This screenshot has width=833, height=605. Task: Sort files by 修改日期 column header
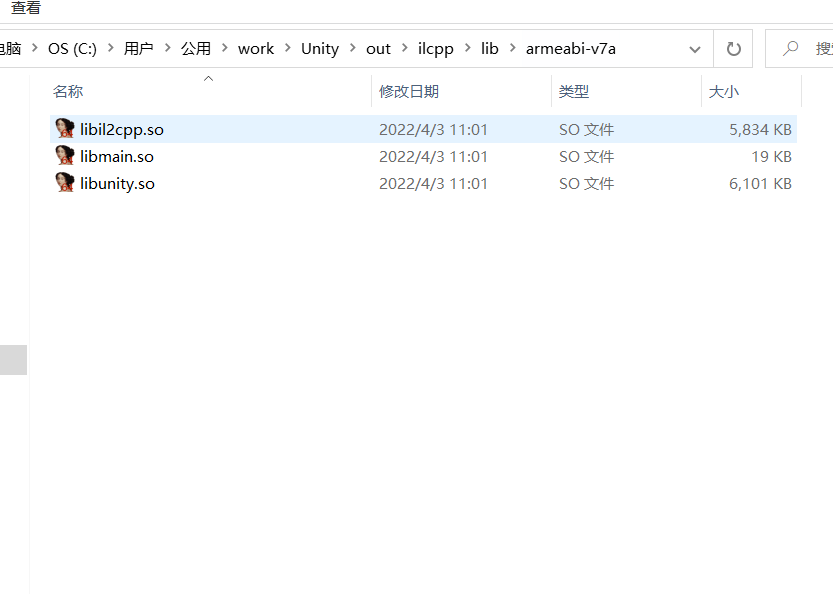click(x=408, y=91)
